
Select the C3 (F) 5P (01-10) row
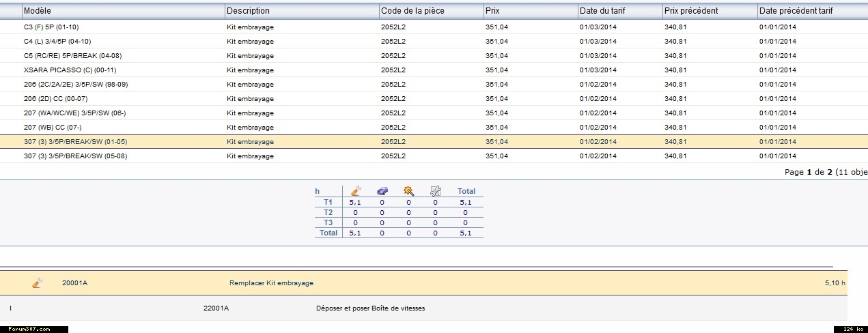point(52,27)
